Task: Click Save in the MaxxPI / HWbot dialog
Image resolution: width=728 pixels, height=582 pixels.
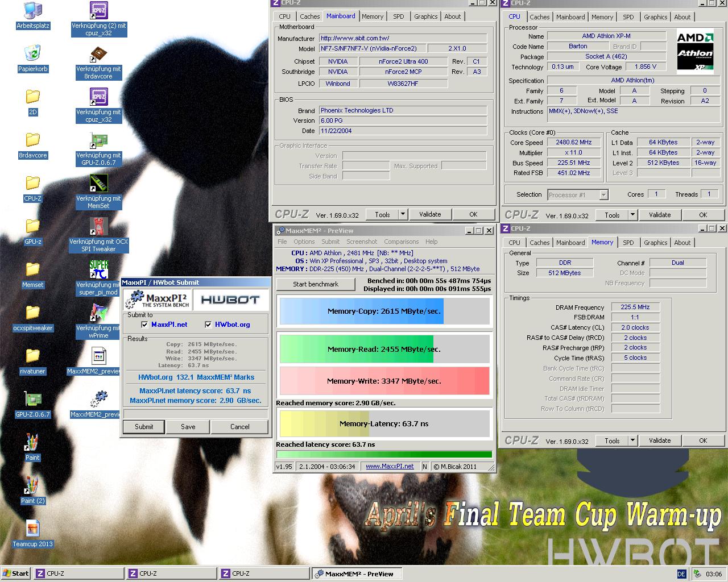Action: click(188, 427)
